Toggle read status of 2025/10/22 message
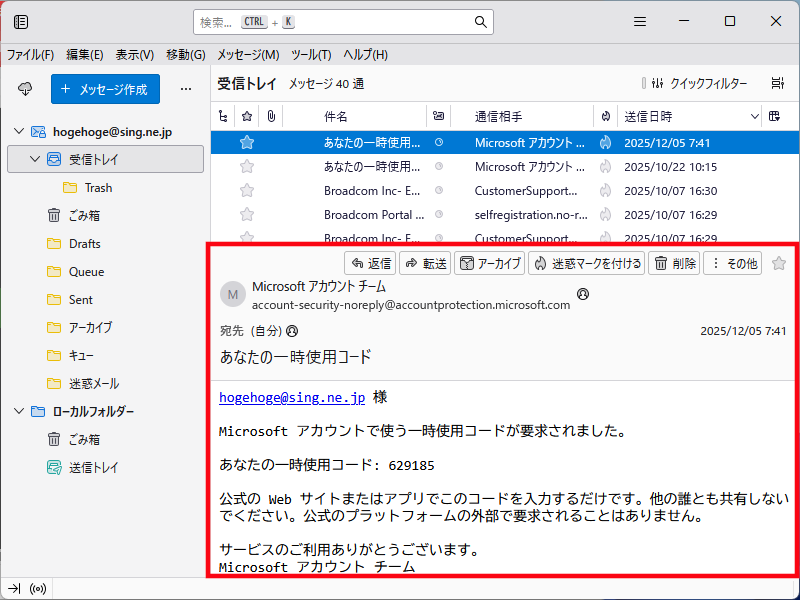This screenshot has height=600, width=800. (x=439, y=167)
